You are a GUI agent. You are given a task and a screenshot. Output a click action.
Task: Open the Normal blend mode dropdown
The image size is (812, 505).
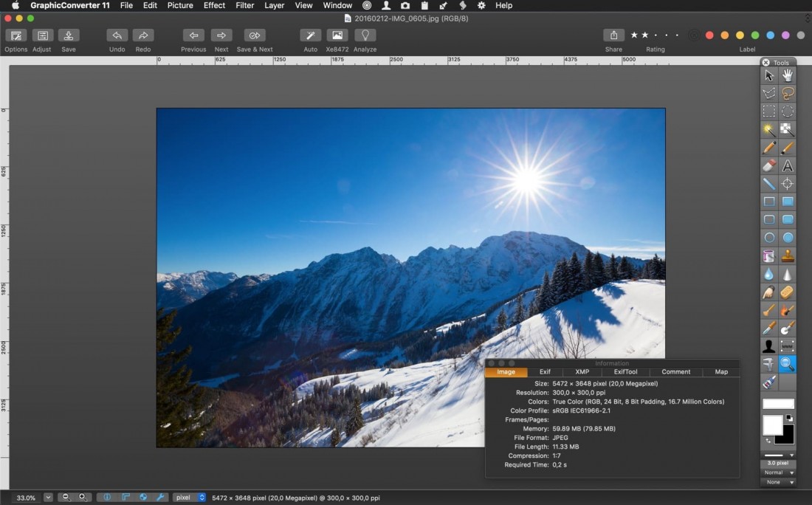click(x=777, y=473)
